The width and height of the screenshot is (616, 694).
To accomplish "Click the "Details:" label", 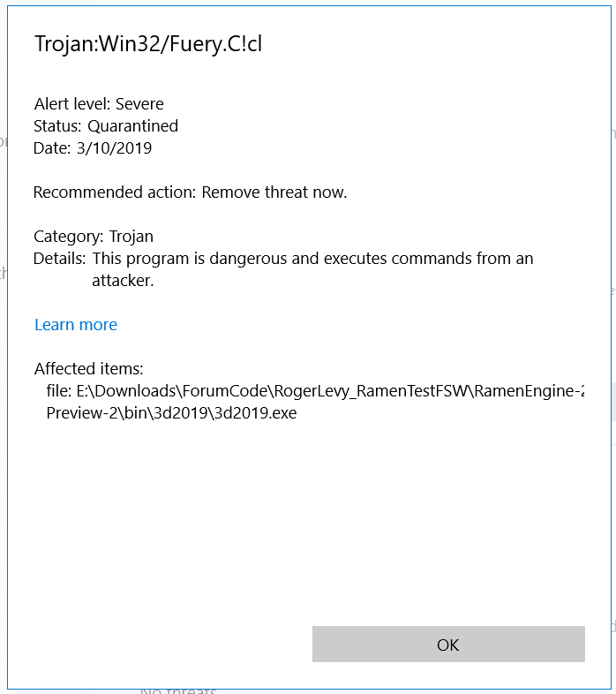I will point(60,259).
